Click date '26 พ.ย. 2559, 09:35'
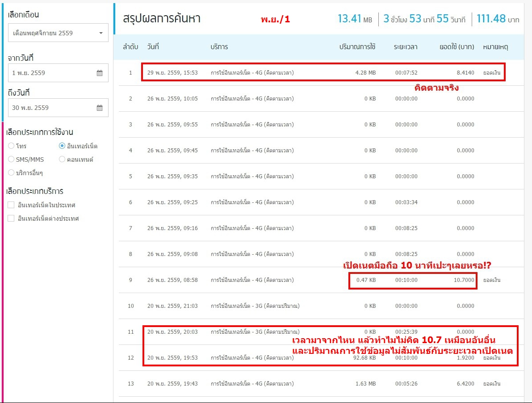 172,176
